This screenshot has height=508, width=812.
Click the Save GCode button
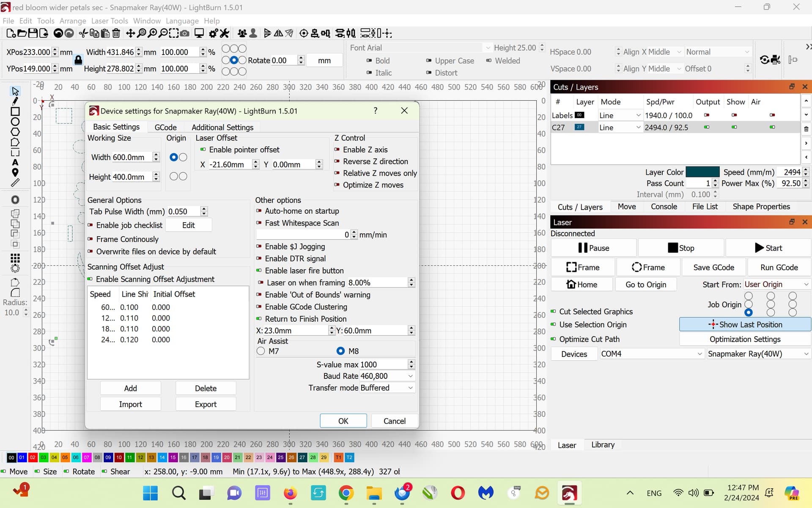pos(713,268)
